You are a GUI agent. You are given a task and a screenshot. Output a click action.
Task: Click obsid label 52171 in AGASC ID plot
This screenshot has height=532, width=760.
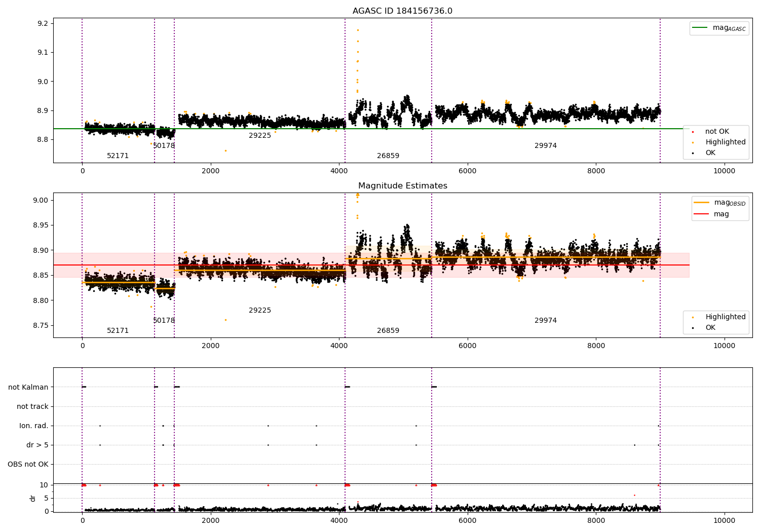click(x=118, y=156)
